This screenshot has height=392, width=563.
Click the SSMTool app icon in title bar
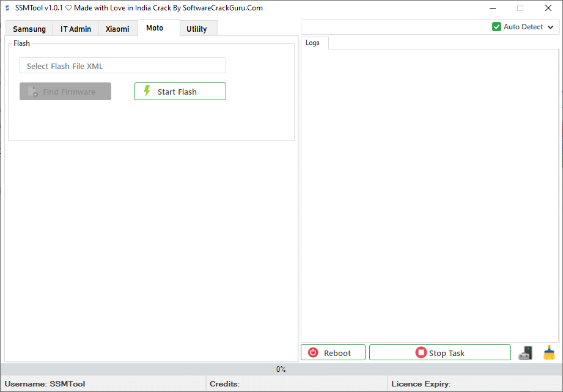pyautogui.click(x=7, y=8)
